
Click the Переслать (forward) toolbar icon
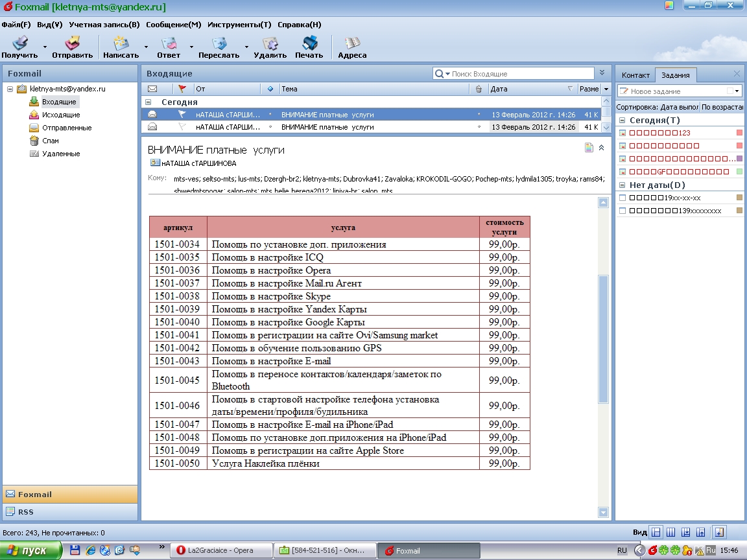pos(219,43)
